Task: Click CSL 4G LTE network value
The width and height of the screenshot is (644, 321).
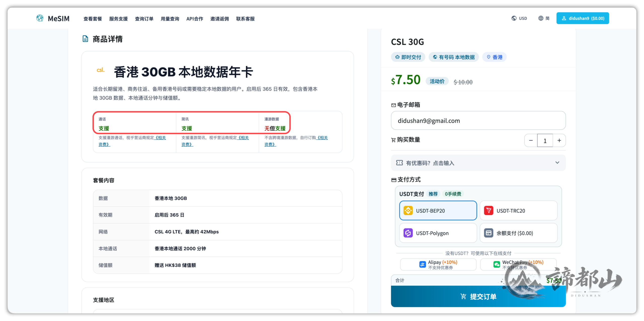Action: coord(186,232)
